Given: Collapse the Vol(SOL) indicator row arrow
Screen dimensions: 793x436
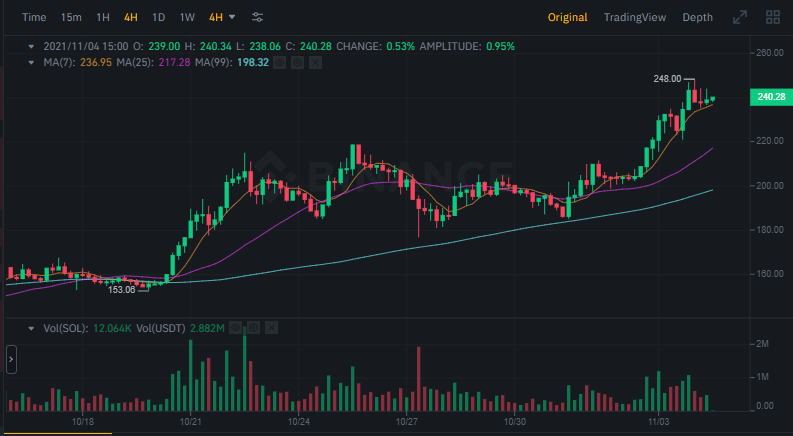Looking at the screenshot, I should pyautogui.click(x=31, y=327).
